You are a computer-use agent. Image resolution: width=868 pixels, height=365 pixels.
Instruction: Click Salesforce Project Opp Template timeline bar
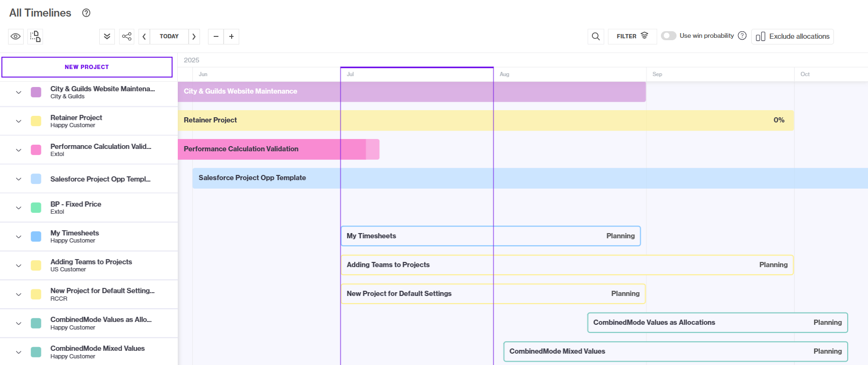point(530,178)
